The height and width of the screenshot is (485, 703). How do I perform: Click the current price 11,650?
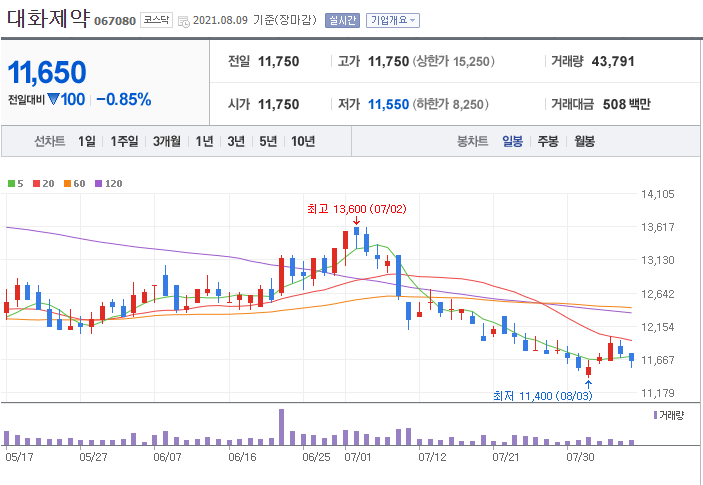(x=47, y=72)
